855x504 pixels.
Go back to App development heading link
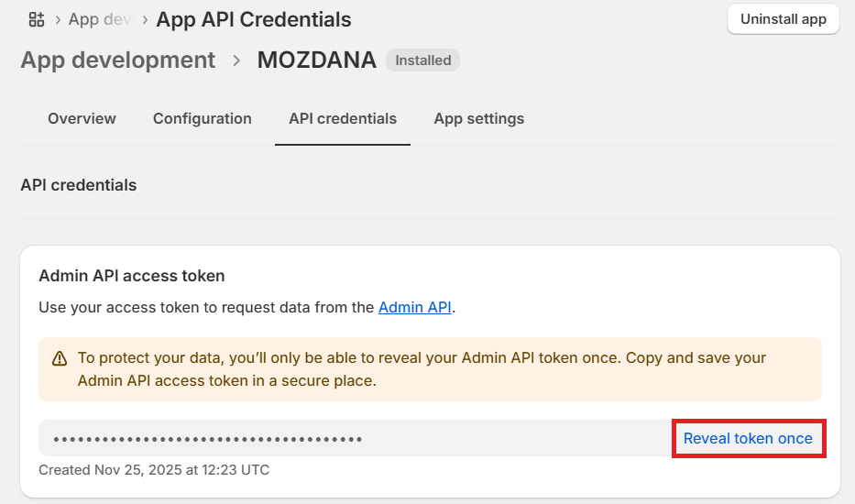coord(117,60)
